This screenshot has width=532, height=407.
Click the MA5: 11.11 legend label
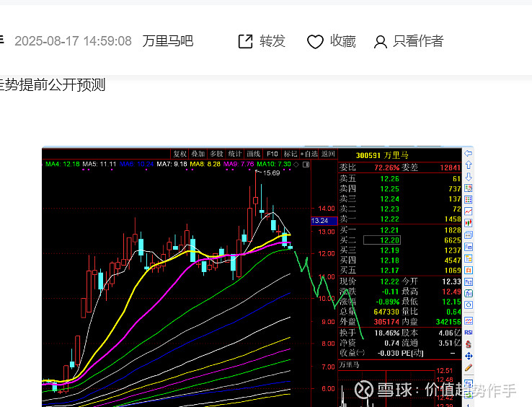[x=99, y=164]
